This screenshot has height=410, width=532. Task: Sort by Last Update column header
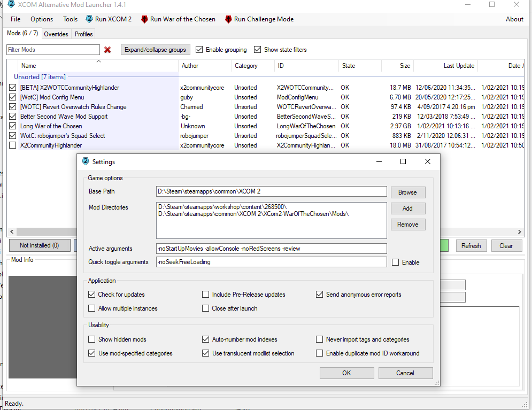click(x=445, y=66)
